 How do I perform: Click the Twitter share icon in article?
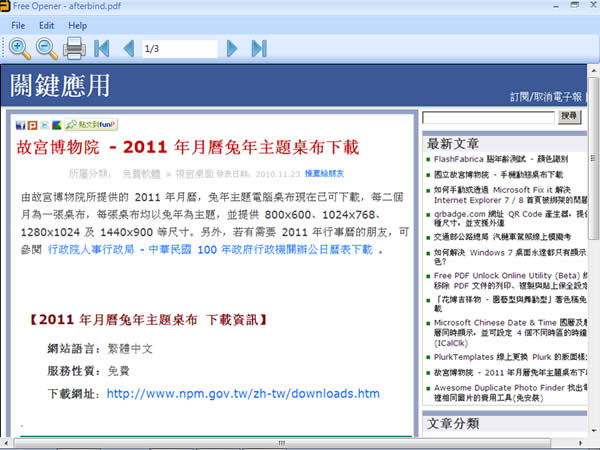click(x=44, y=125)
